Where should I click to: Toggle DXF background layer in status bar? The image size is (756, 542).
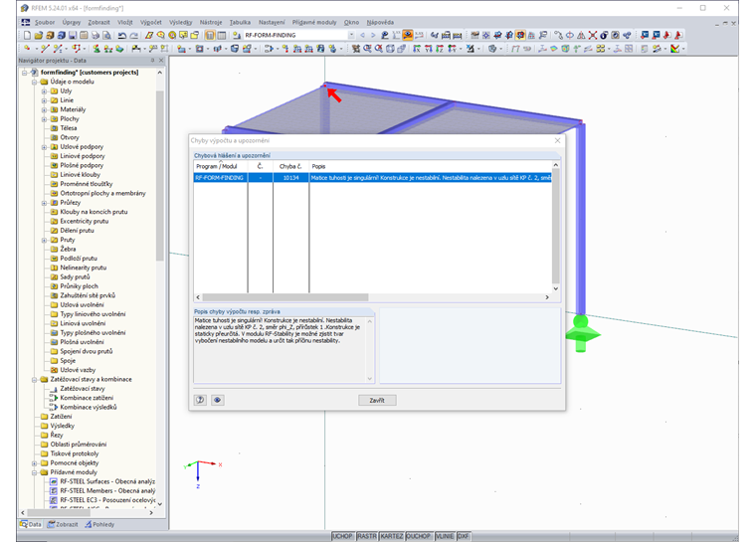tap(463, 536)
